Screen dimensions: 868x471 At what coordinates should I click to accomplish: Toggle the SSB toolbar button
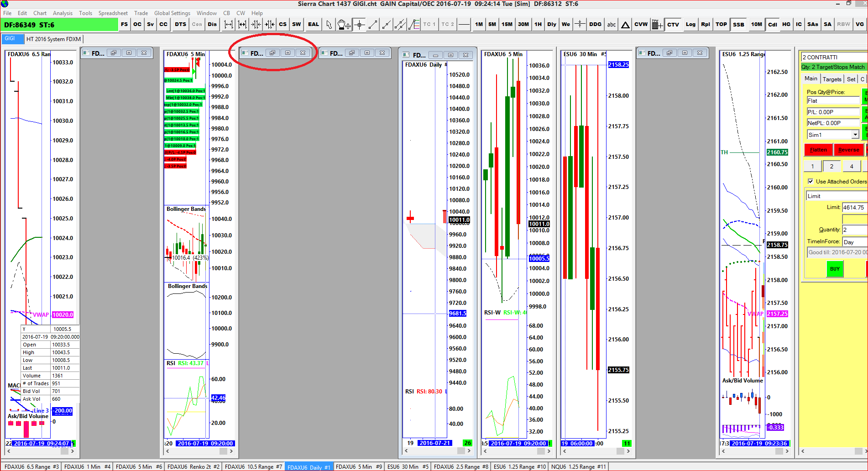pos(738,25)
